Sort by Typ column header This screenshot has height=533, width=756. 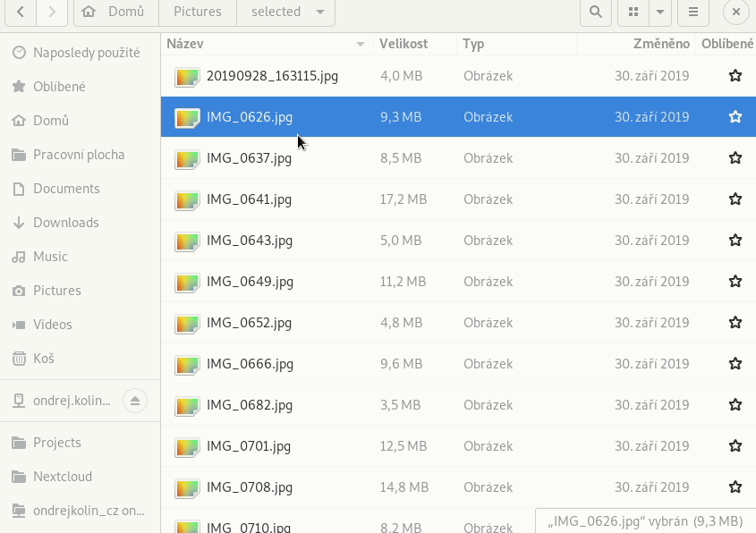pyautogui.click(x=516, y=44)
